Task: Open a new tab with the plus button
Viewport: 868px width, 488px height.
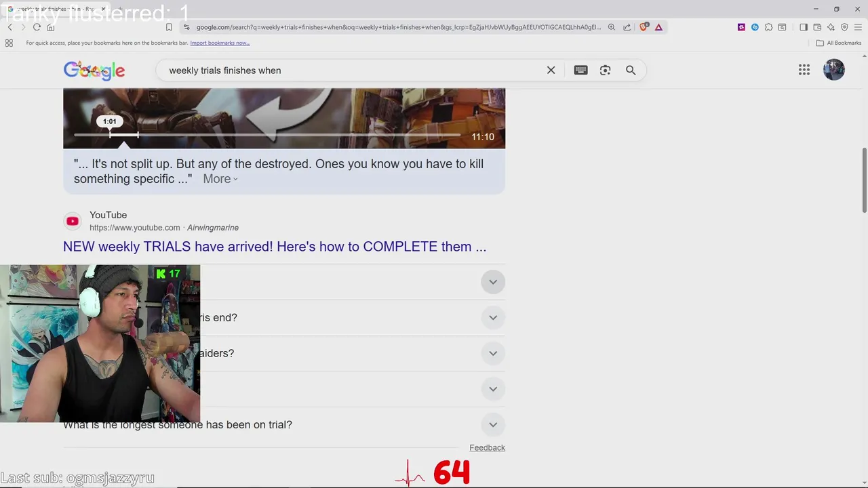Action: pyautogui.click(x=121, y=9)
